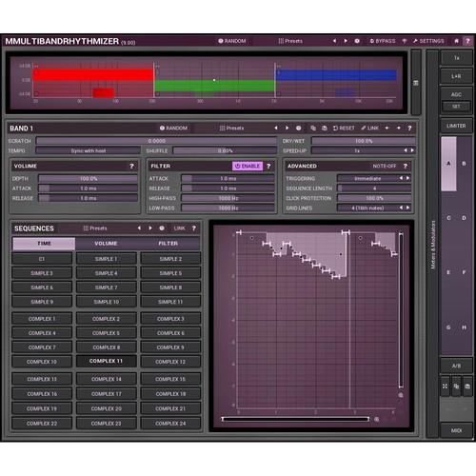The width and height of the screenshot is (476, 476).
Task: Click the Dry/Wet slider
Action: click(364, 141)
